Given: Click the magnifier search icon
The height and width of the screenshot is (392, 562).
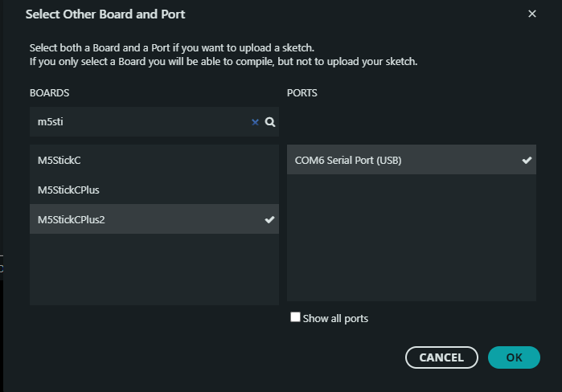Looking at the screenshot, I should [x=270, y=122].
